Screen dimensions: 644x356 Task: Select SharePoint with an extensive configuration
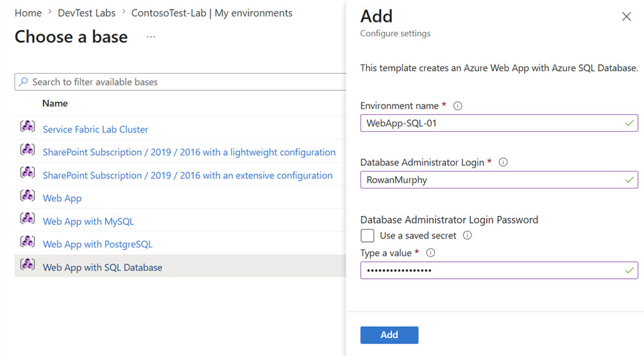[188, 176]
